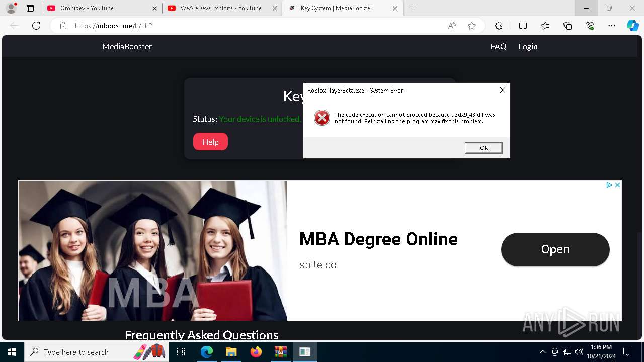Open the volume speaker icon
This screenshot has width=644, height=362.
(x=579, y=352)
